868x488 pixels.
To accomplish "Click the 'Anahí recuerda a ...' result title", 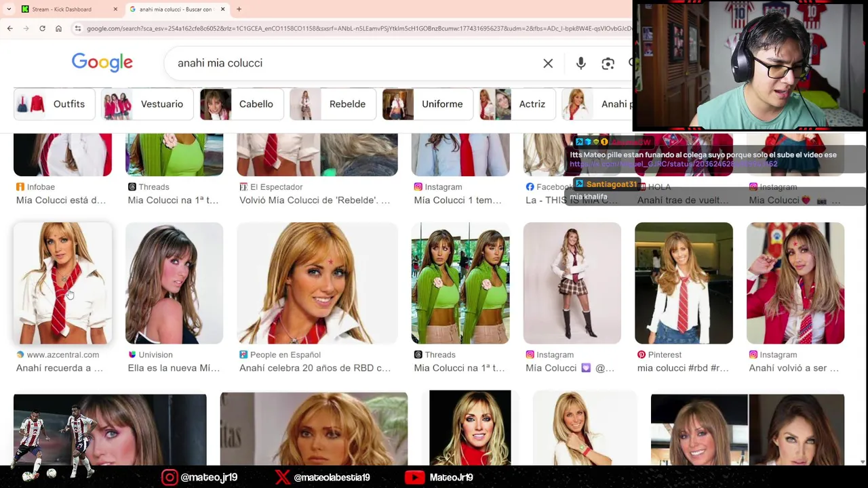I will click(x=60, y=368).
